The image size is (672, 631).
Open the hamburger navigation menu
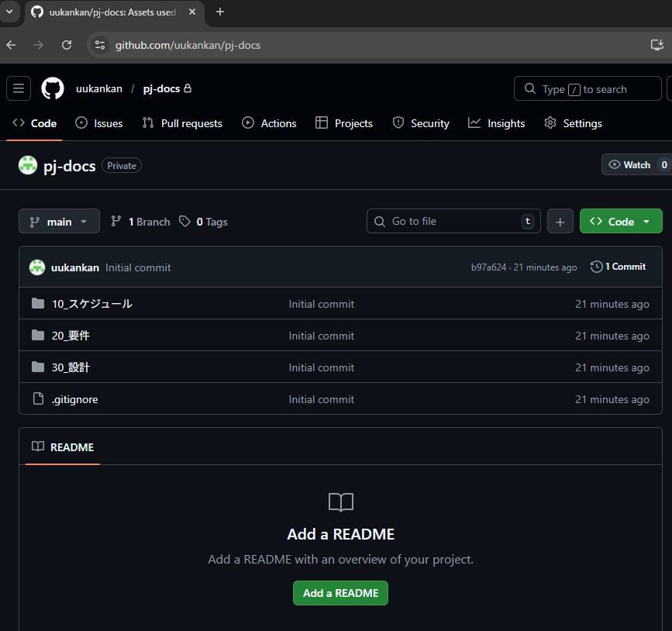pyautogui.click(x=19, y=89)
